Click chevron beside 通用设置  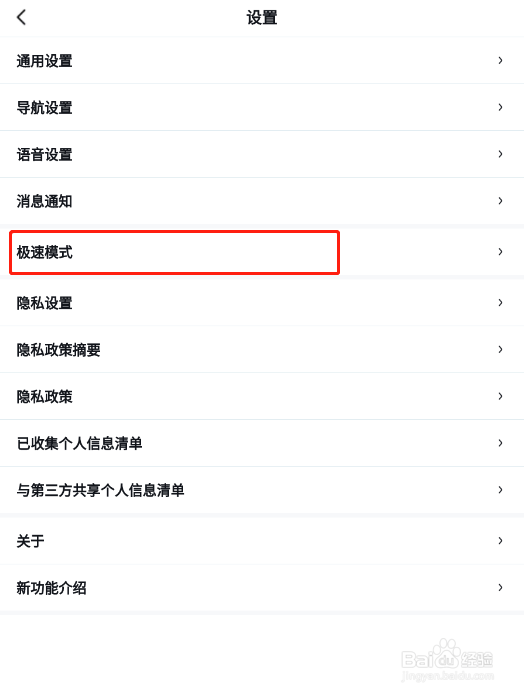tap(500, 60)
